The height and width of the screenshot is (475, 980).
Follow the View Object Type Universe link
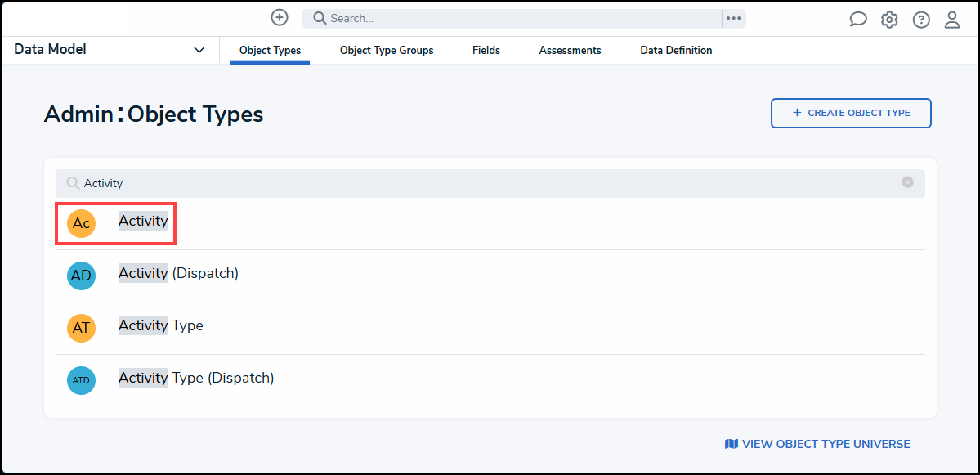pos(817,444)
